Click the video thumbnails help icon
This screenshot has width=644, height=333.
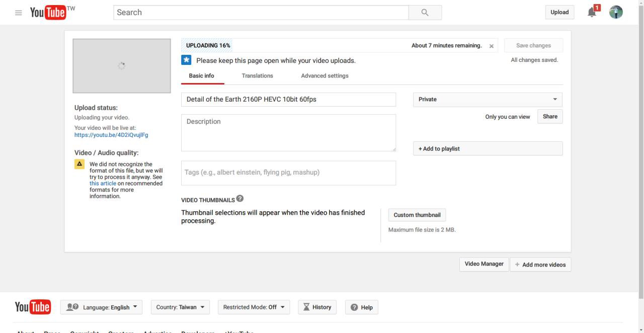point(240,199)
